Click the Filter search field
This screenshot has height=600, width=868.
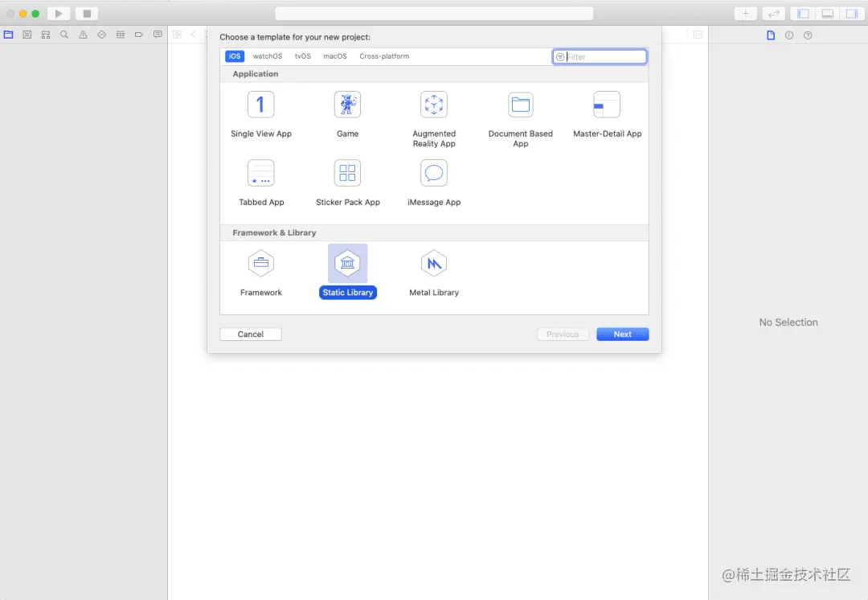coord(600,56)
